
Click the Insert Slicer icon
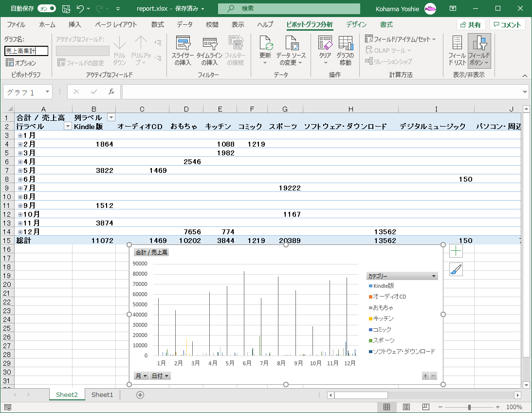click(183, 45)
